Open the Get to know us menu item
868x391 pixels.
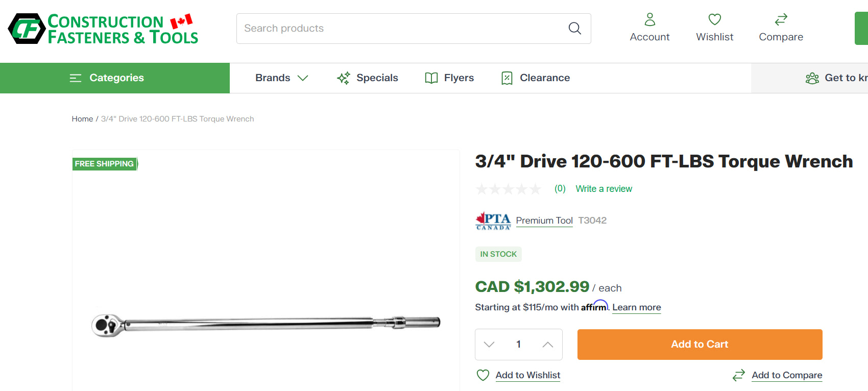tap(837, 78)
